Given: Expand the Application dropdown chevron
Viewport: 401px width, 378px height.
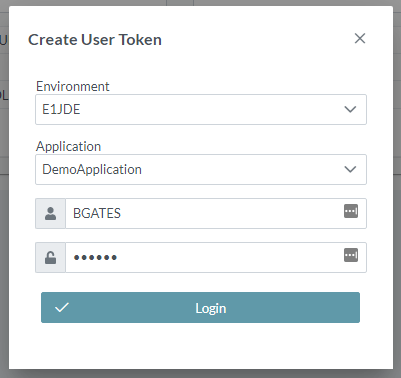Looking at the screenshot, I should click(x=350, y=169).
